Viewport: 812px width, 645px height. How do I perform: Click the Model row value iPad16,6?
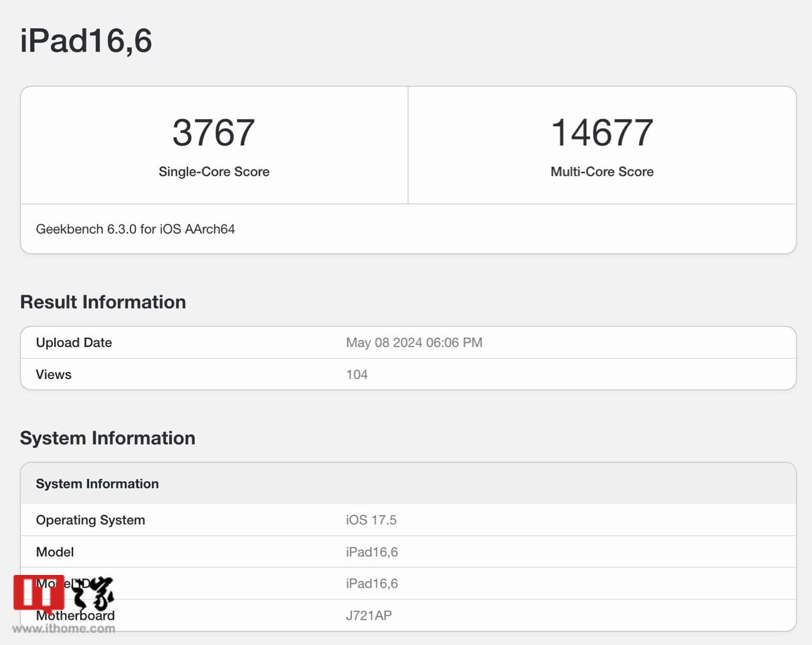(372, 551)
